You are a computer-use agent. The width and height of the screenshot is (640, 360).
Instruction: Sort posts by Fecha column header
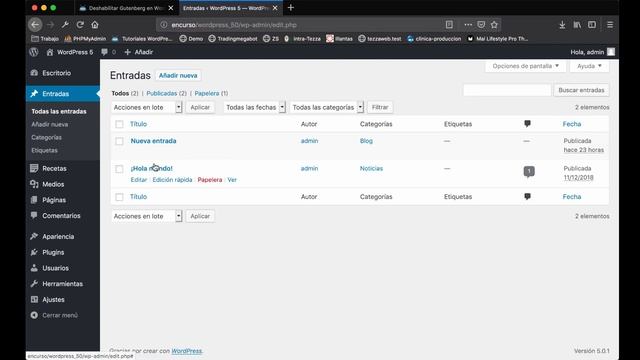(x=571, y=124)
